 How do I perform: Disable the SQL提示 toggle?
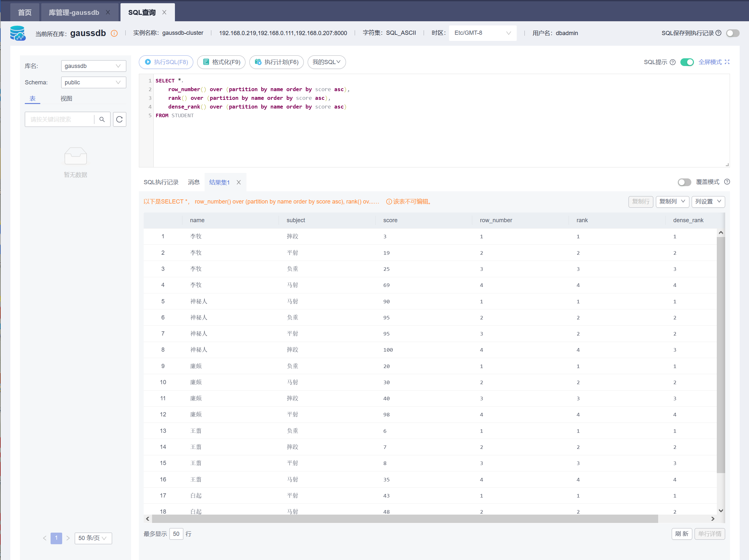tap(687, 62)
